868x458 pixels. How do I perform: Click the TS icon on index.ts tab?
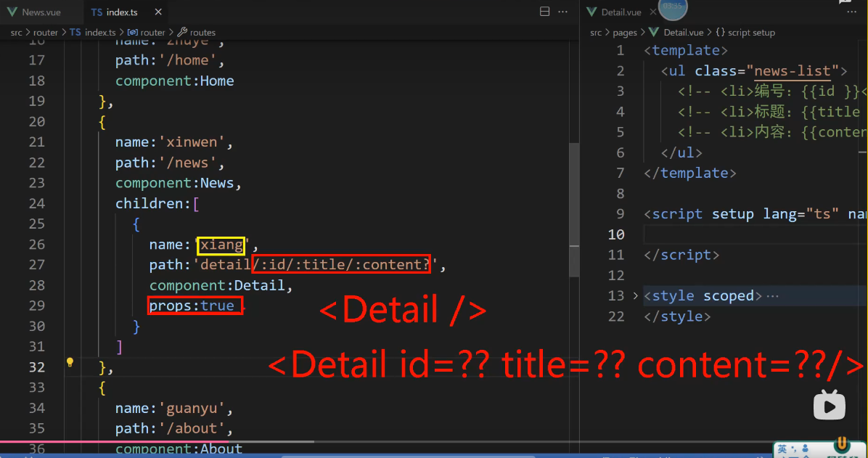[x=97, y=12]
